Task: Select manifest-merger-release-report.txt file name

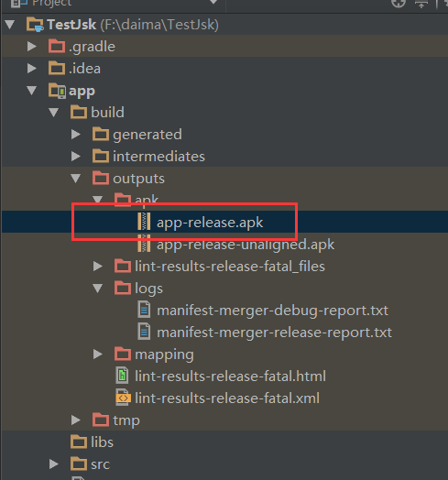Action: [x=274, y=333]
